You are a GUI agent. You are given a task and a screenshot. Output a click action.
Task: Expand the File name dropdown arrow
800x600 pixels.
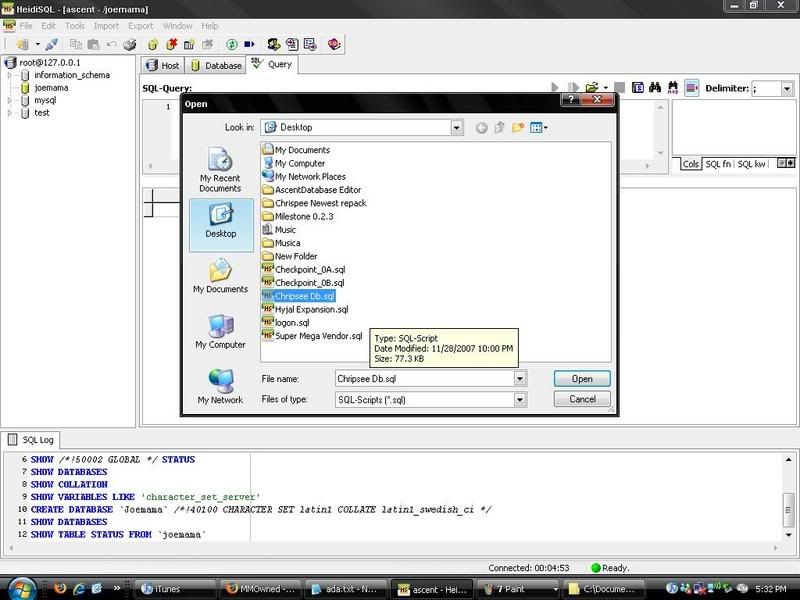coord(519,379)
